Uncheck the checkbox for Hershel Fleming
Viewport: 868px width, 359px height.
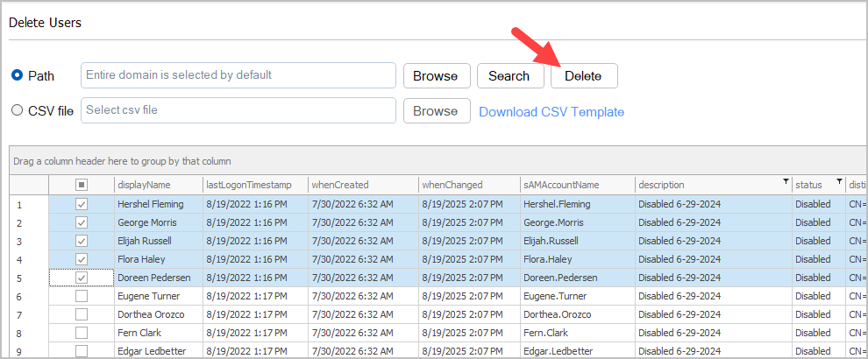click(x=82, y=204)
